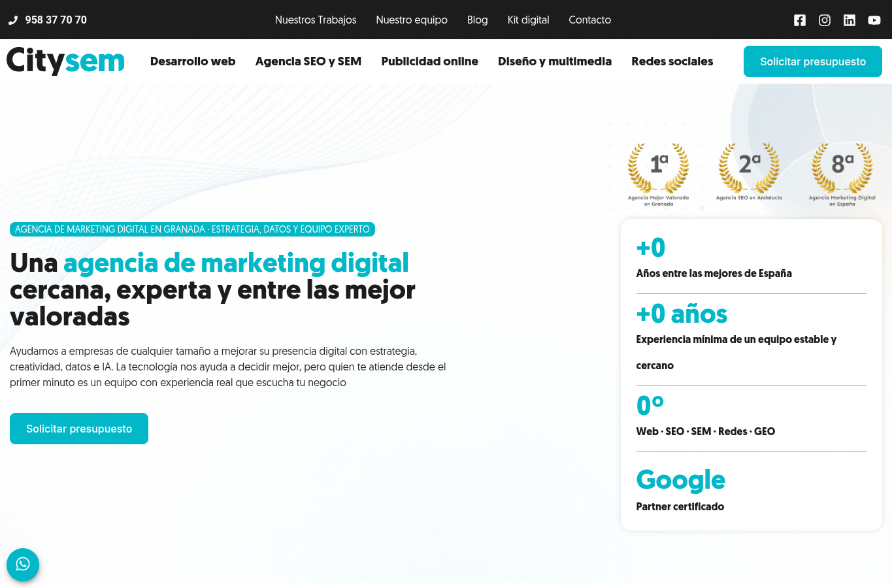Click the Agencia de Marketing Digital en Granada tag

pos(192,229)
